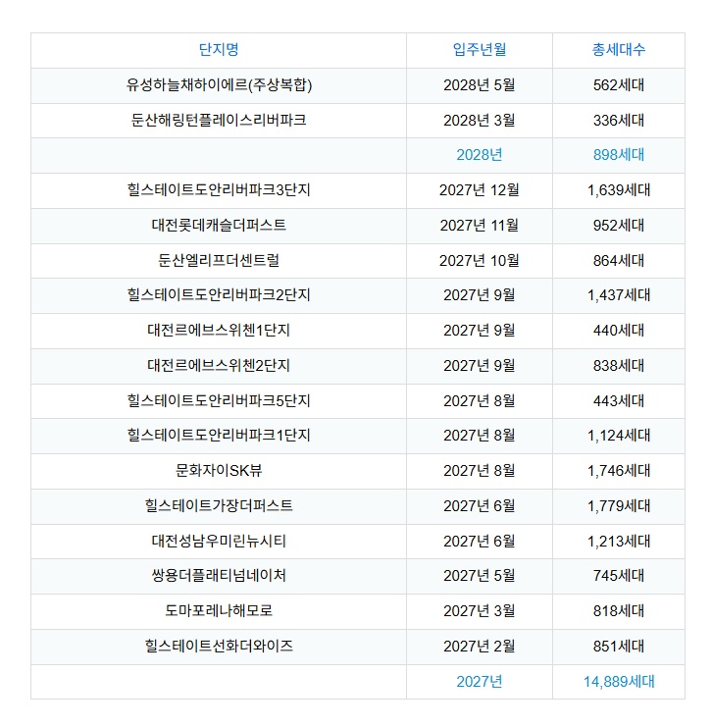Open 힐스테이트선화더와이즈 entry
The width and height of the screenshot is (712, 728).
pyautogui.click(x=218, y=647)
